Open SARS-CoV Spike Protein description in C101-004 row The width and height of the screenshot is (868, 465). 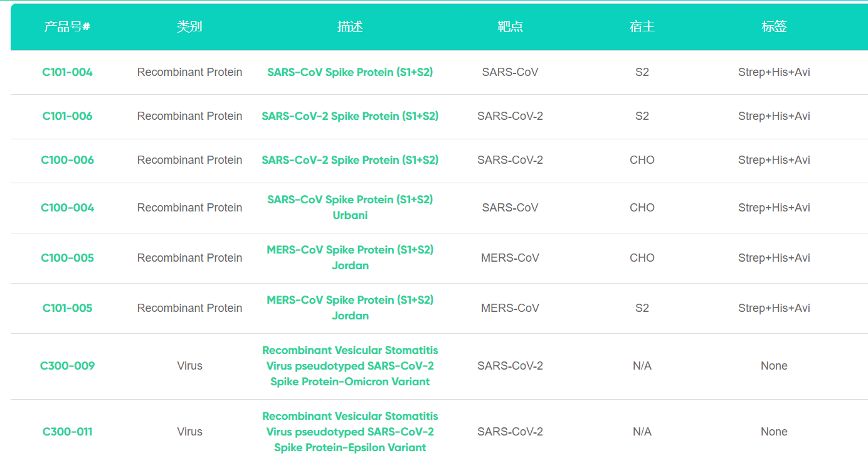350,72
